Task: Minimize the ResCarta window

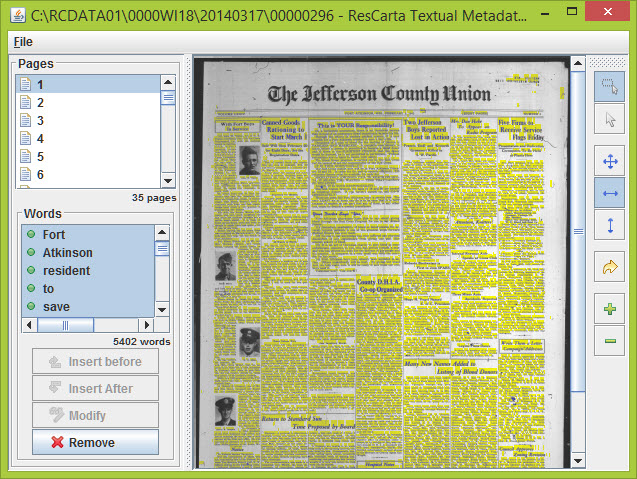Action: 545,13
